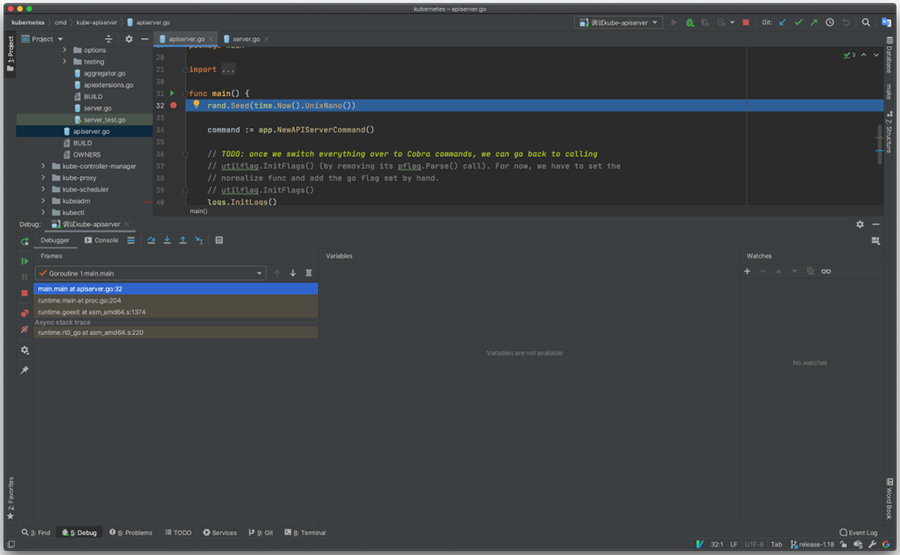Click the green Debug bug icon in the toolbar
The width and height of the screenshot is (900, 555).
point(689,22)
